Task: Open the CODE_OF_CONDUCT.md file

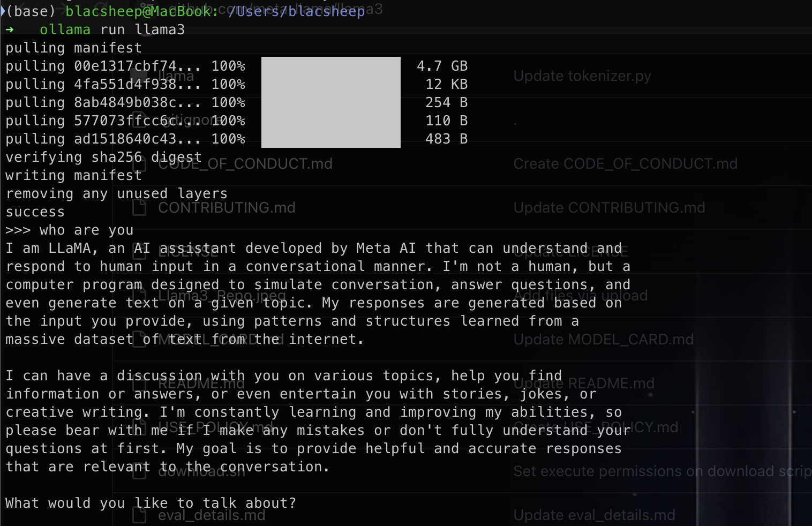Action: point(245,164)
